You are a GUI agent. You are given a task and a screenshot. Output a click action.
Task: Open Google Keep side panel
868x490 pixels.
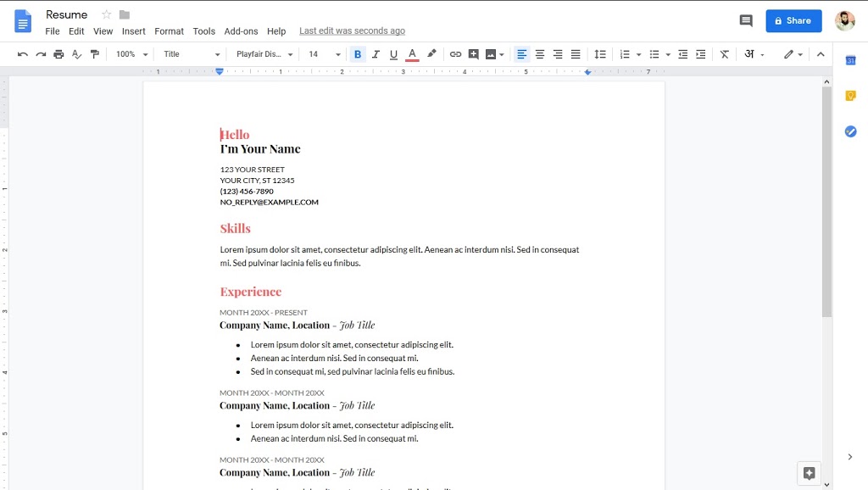click(x=851, y=96)
